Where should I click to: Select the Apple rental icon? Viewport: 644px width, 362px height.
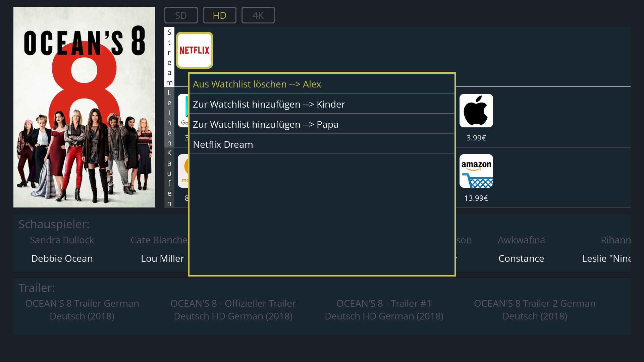pos(476,111)
